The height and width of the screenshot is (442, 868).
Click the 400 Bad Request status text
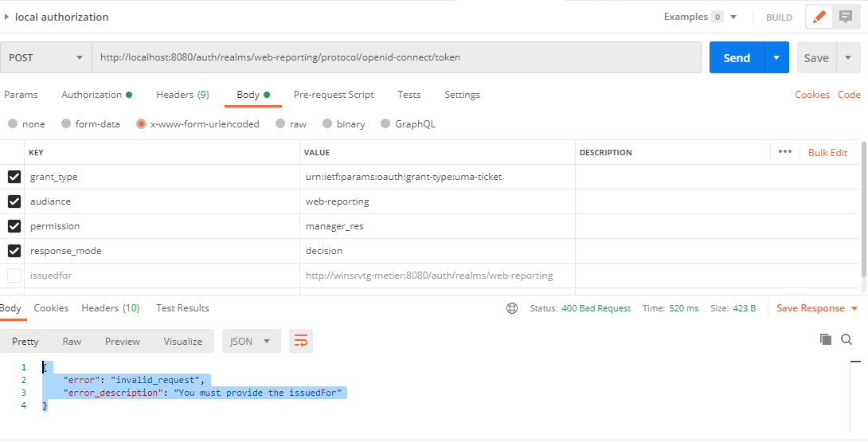596,308
